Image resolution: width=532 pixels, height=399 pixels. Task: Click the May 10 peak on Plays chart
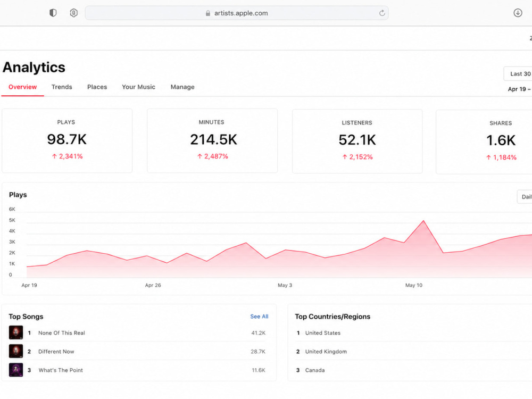click(x=423, y=221)
